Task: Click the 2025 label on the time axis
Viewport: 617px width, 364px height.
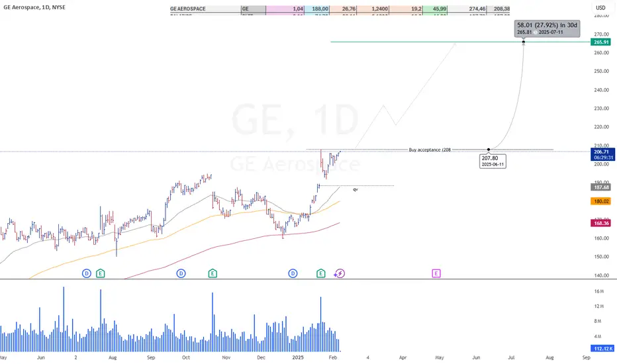Action: tap(298, 357)
